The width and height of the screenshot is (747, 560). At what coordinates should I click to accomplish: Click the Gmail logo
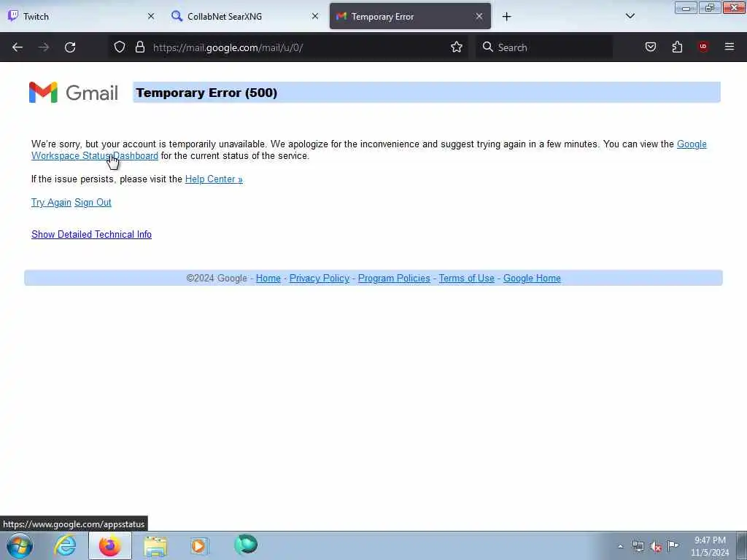pyautogui.click(x=74, y=93)
